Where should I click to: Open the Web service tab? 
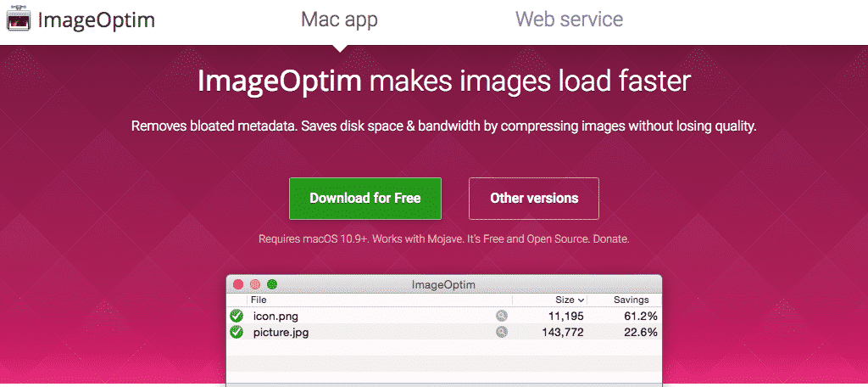tap(569, 20)
